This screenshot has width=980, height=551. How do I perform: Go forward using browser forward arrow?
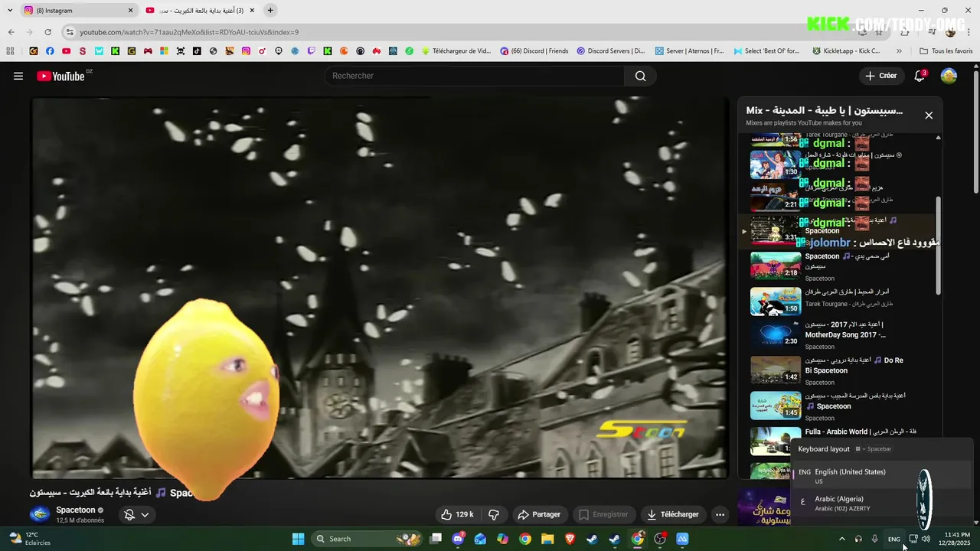point(29,32)
